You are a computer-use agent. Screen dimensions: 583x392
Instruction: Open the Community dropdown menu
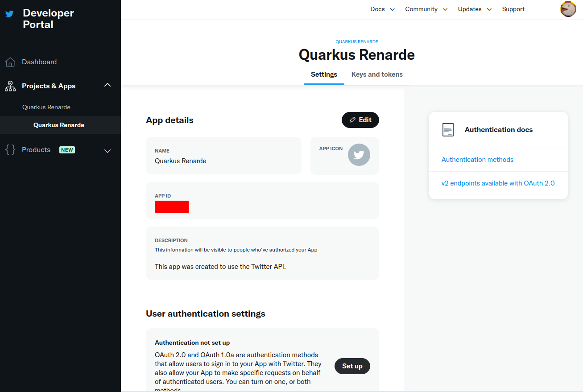click(426, 9)
